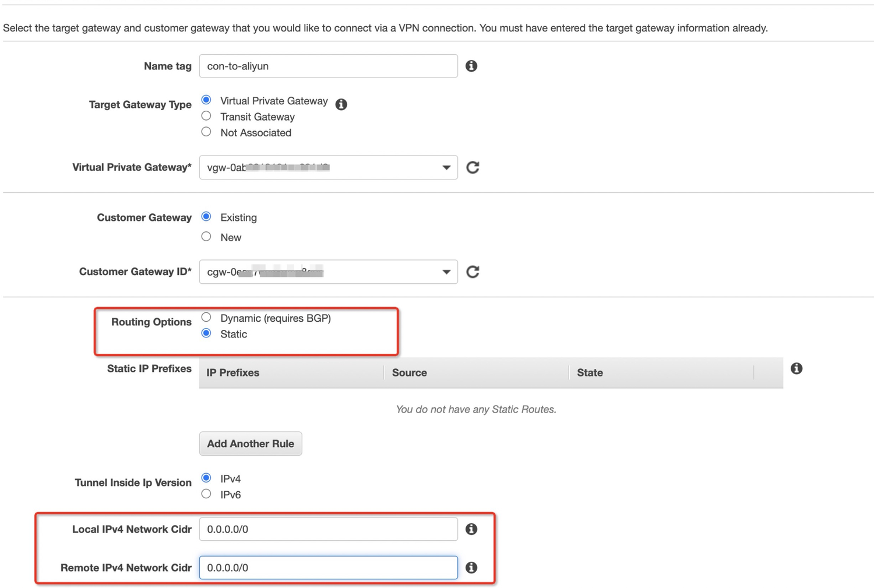
Task: Click the info icon beside Target Gateway Type
Action: (341, 104)
